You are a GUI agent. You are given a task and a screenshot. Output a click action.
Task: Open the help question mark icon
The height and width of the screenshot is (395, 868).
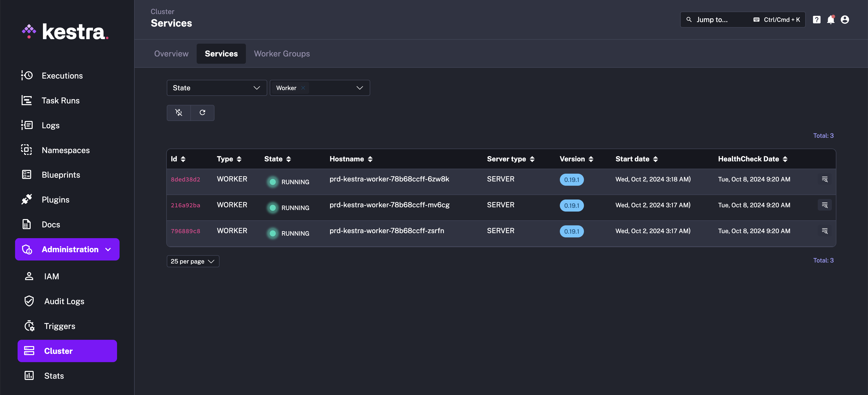817,20
